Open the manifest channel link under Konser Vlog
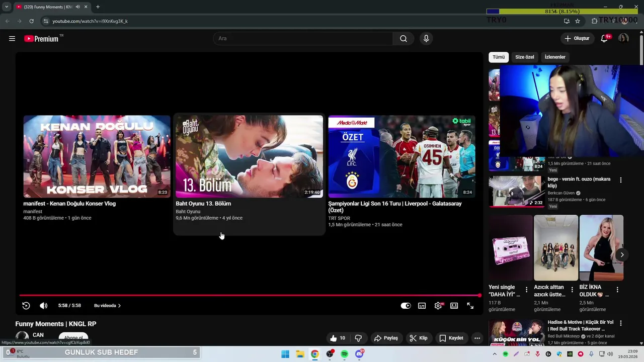 [33, 212]
